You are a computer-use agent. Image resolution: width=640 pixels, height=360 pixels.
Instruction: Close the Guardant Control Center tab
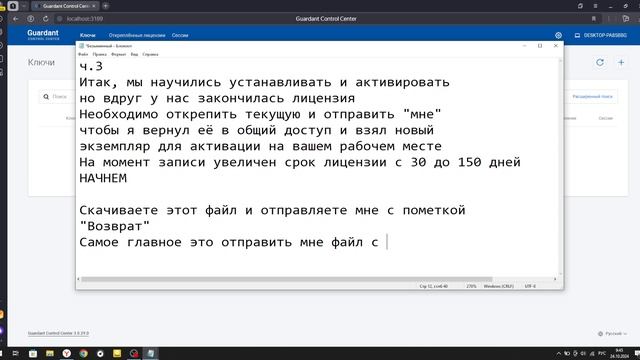pos(94,6)
